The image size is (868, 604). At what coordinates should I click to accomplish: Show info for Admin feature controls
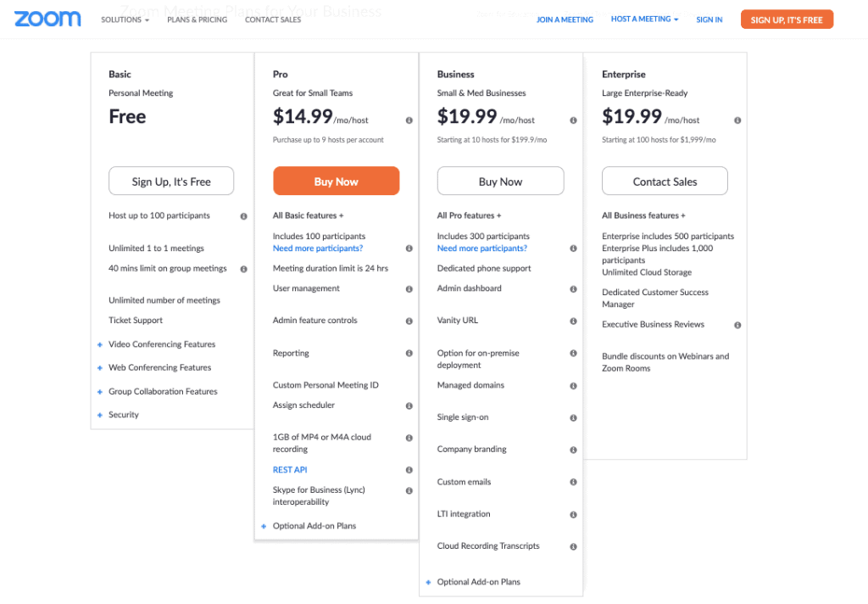coord(409,322)
